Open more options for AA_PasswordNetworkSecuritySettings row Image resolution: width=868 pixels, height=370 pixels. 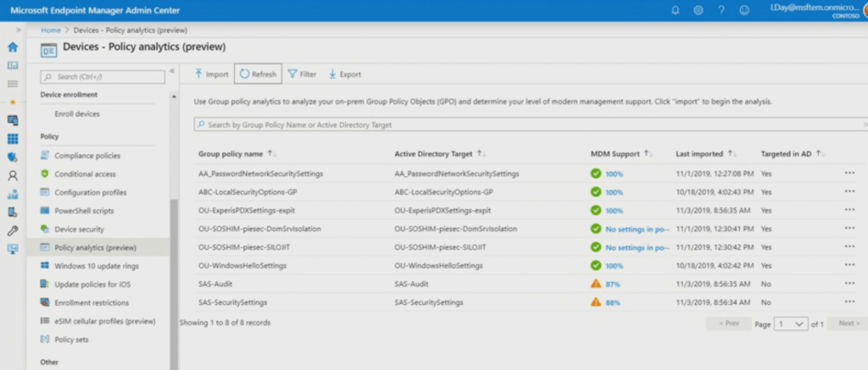coord(849,173)
